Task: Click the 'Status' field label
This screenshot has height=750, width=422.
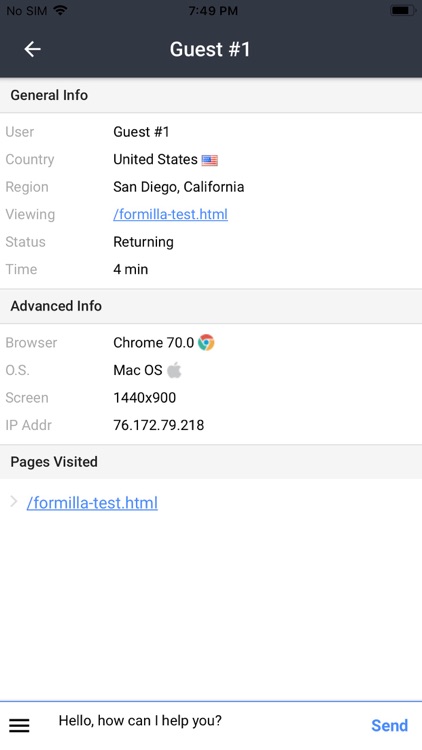Action: 25,242
